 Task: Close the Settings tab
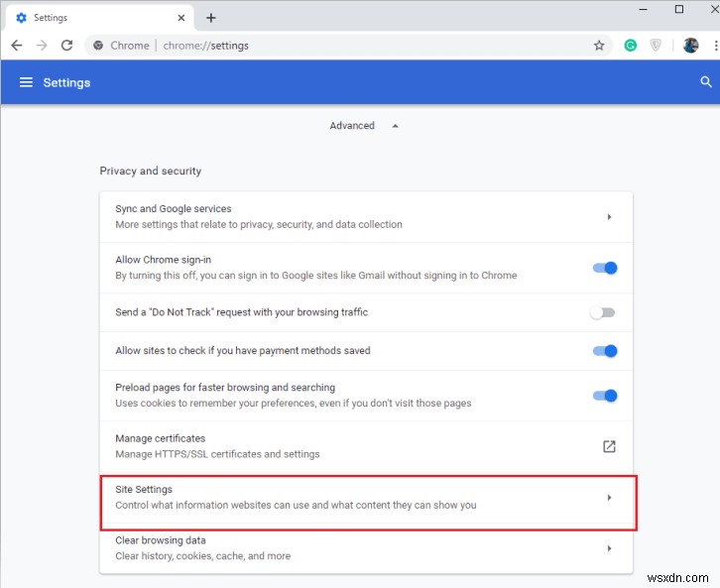tap(180, 18)
